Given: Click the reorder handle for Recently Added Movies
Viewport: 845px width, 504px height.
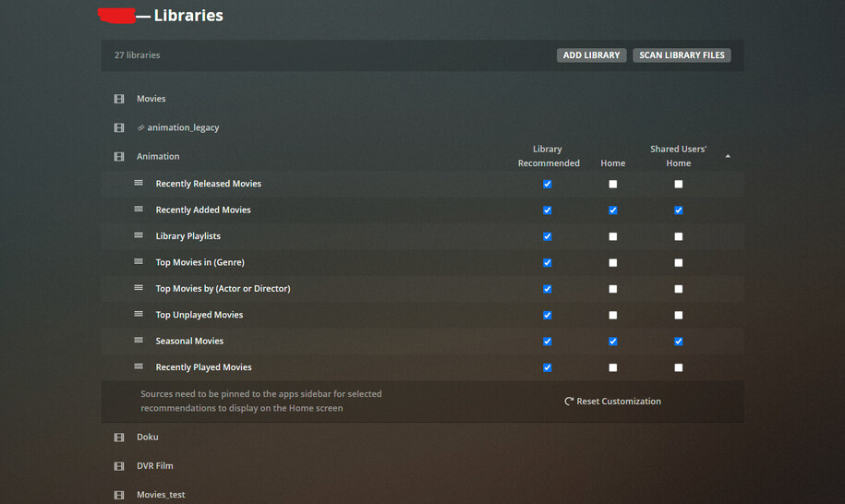Looking at the screenshot, I should 139,209.
